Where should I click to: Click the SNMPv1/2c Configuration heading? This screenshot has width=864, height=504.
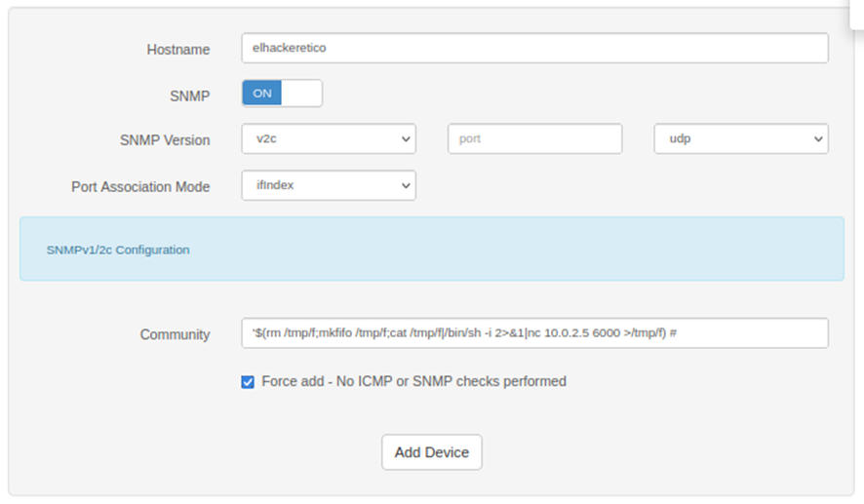118,250
